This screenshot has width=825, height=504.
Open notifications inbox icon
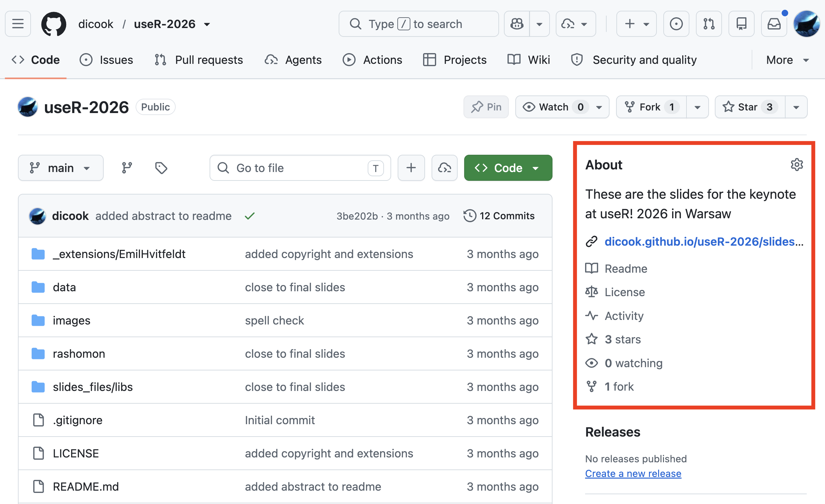(774, 24)
